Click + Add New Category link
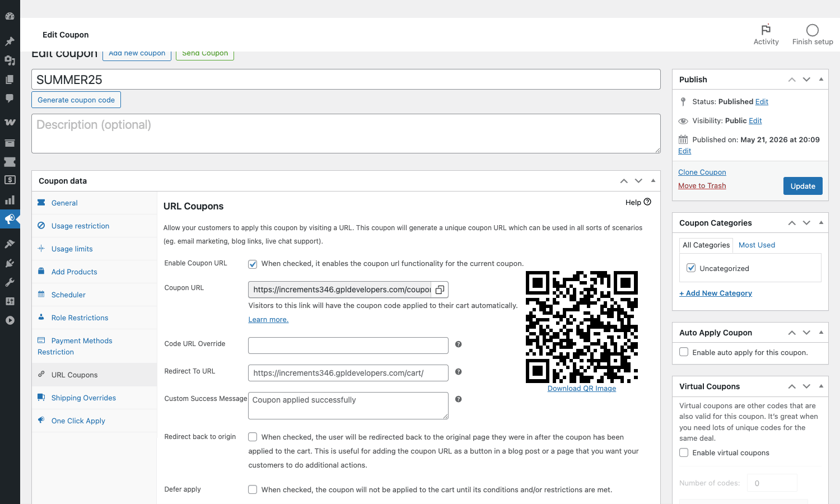 [x=715, y=293]
